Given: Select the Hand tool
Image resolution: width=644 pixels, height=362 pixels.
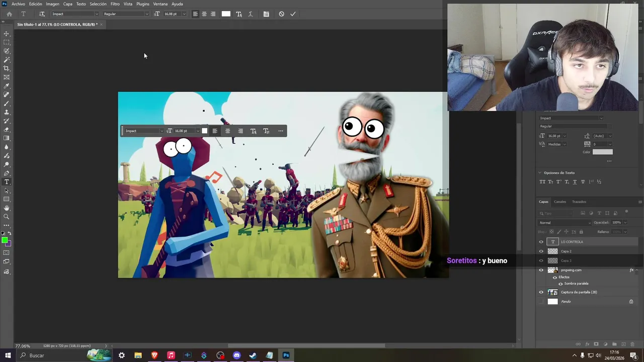Looking at the screenshot, I should 7,208.
